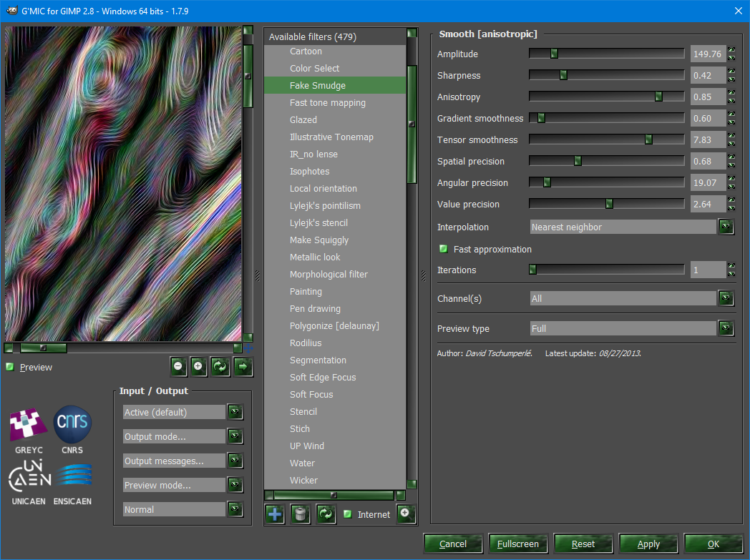
Task: Click the image preview thumbnail
Action: [x=123, y=184]
